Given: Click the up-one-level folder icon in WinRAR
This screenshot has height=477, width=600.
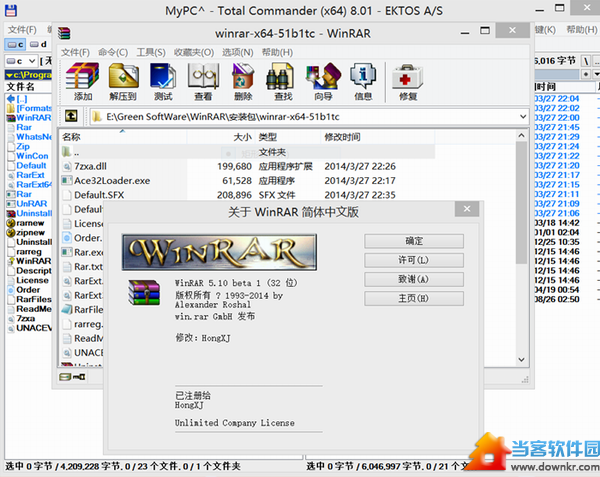Looking at the screenshot, I should (x=71, y=116).
